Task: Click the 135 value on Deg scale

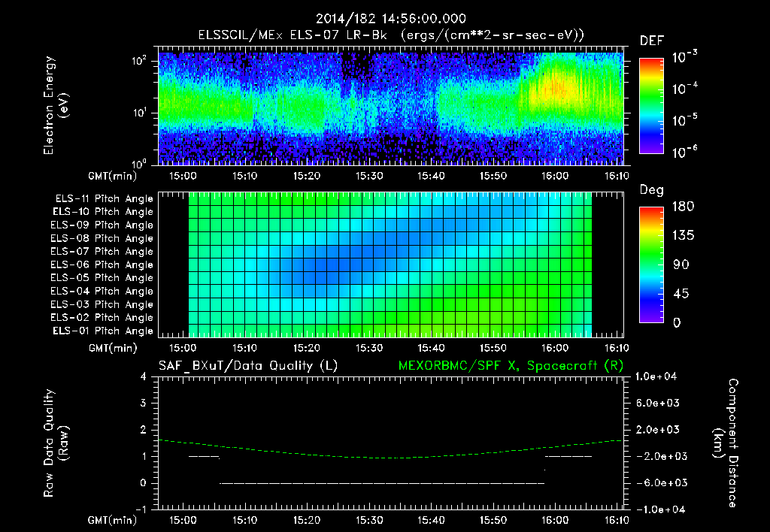Action: coord(684,235)
